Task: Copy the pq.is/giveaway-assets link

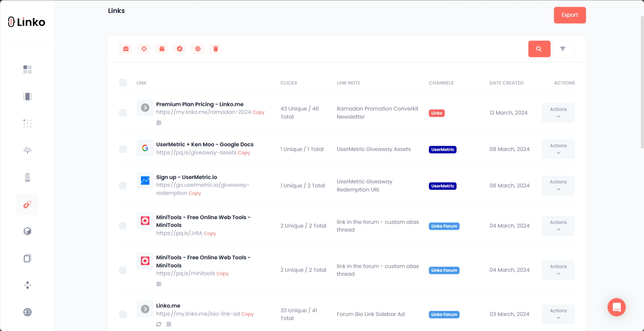Action: 244,153
